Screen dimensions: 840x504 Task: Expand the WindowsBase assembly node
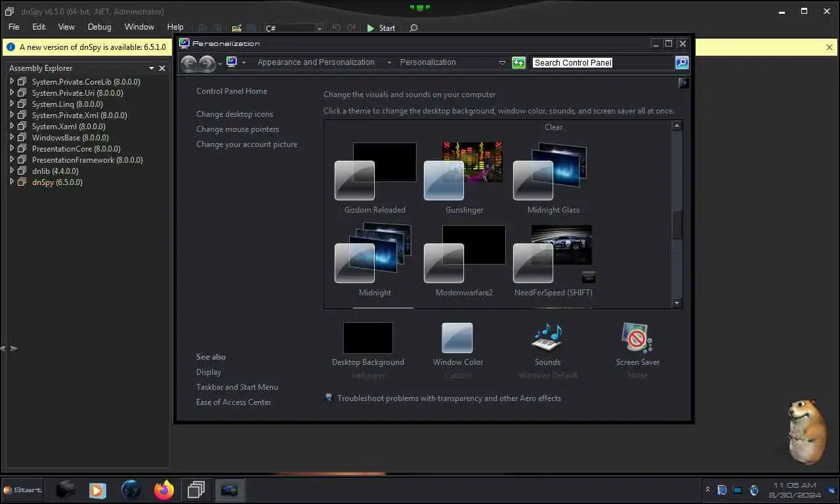[x=12, y=137]
